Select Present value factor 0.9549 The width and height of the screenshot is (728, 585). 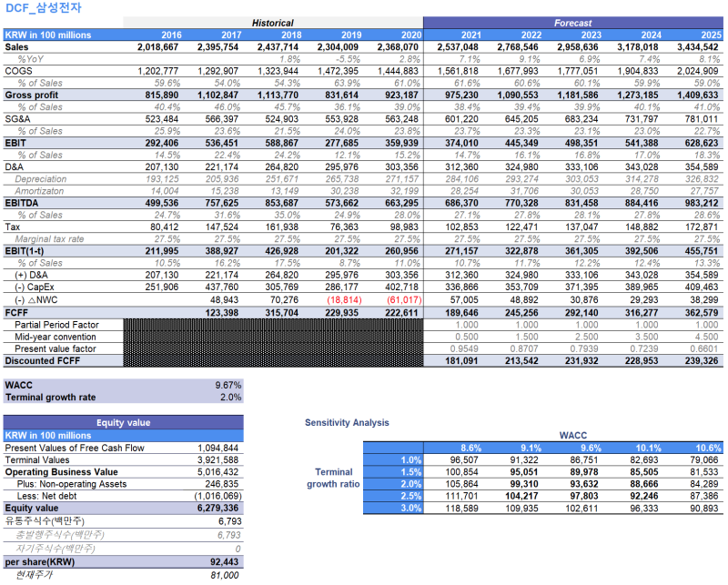464,349
